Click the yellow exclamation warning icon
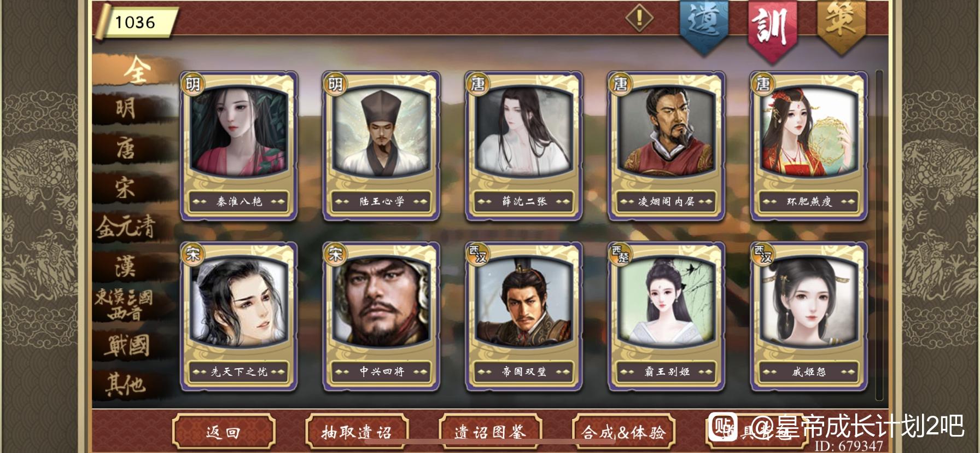The width and height of the screenshot is (980, 453). pos(639,19)
